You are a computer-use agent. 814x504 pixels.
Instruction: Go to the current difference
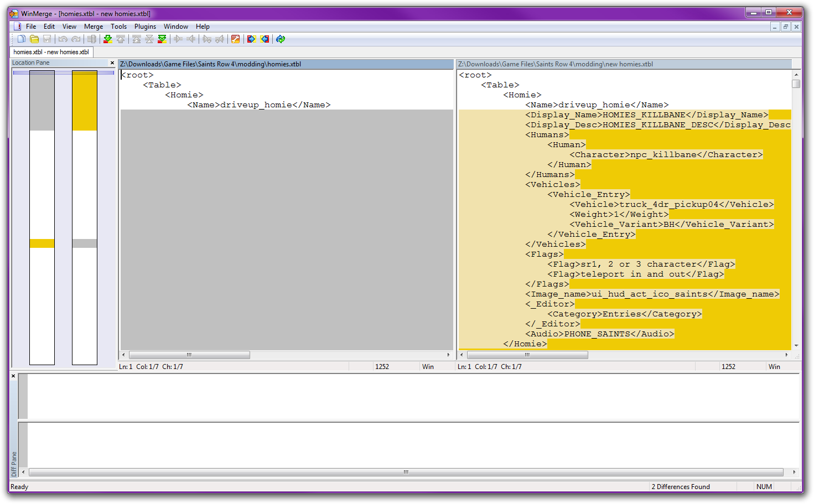tap(149, 39)
